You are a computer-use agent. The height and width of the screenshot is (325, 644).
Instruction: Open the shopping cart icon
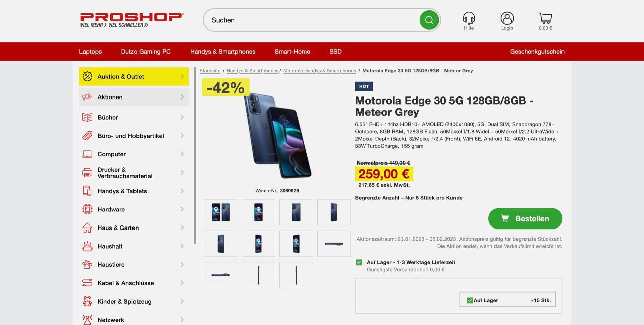pyautogui.click(x=545, y=18)
